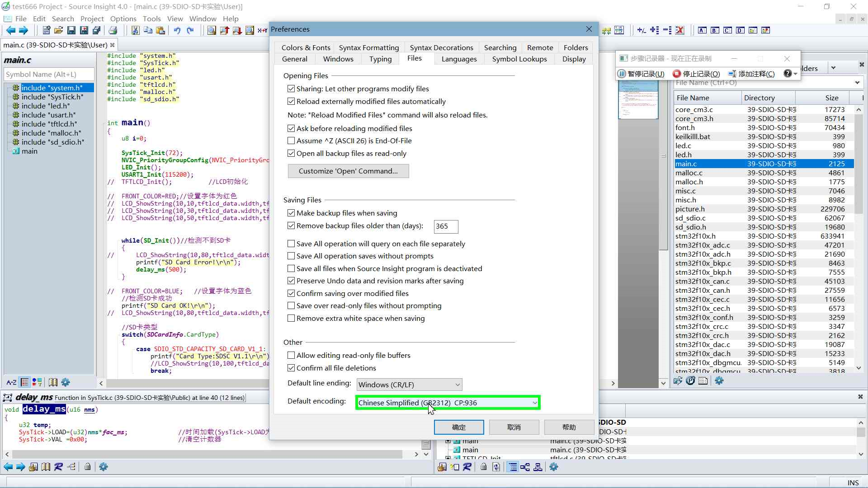Click the window layout A icon

click(702, 30)
